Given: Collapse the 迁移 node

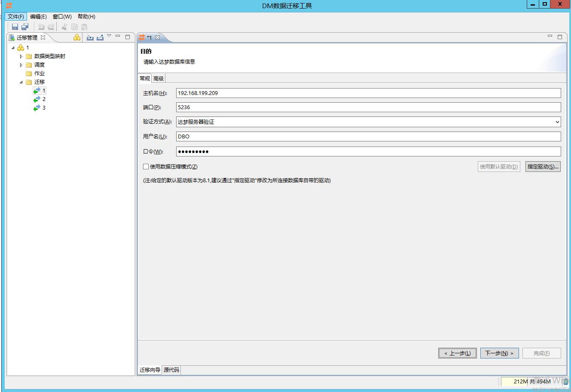Looking at the screenshot, I should (21, 82).
